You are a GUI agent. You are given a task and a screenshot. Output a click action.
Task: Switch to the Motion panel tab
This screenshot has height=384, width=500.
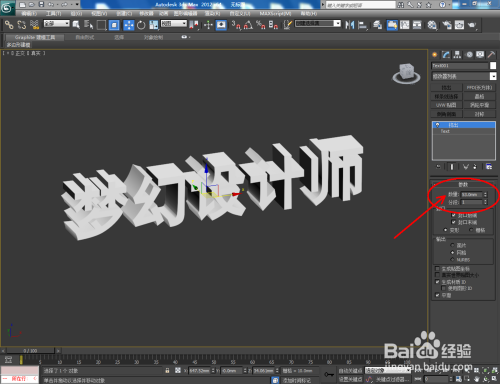[469, 55]
